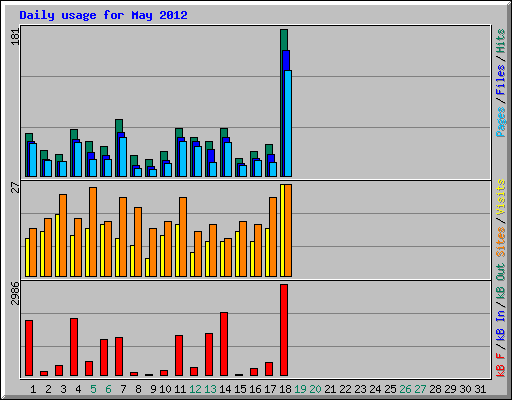Image resolution: width=512 pixels, height=400 pixels.
Task: Click the orange Sites bar for day 5
Action: point(93,232)
